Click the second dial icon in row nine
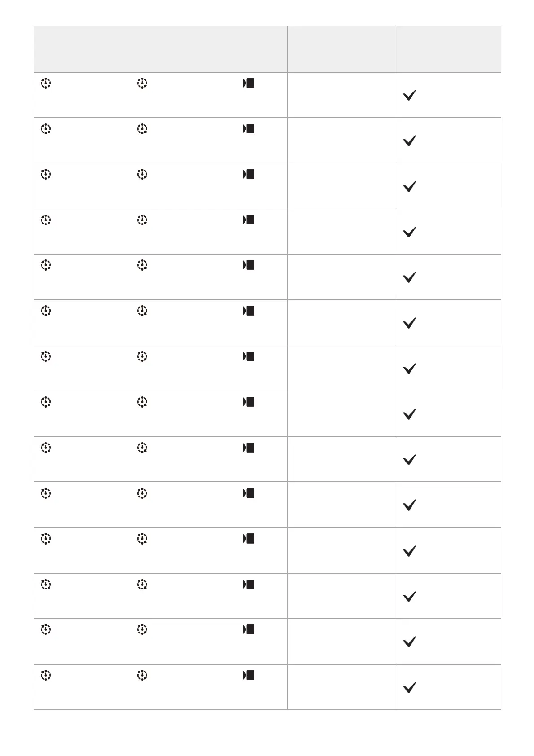The width and height of the screenshot is (534, 756). click(142, 448)
